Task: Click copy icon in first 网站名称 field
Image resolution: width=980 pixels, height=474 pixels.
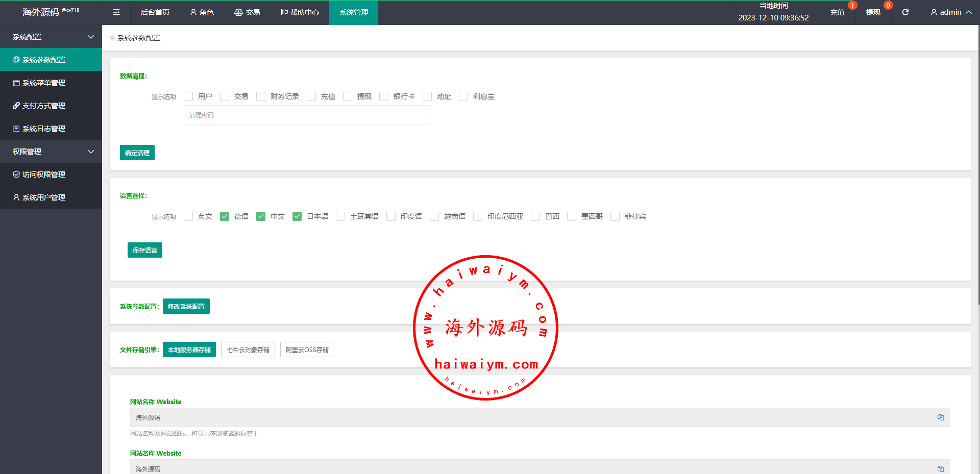Action: pos(940,417)
